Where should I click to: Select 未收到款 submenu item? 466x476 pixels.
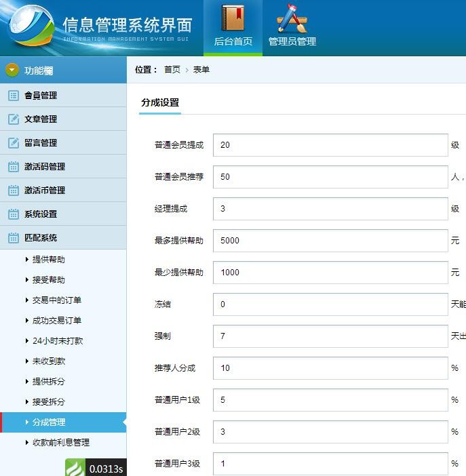tap(49, 361)
